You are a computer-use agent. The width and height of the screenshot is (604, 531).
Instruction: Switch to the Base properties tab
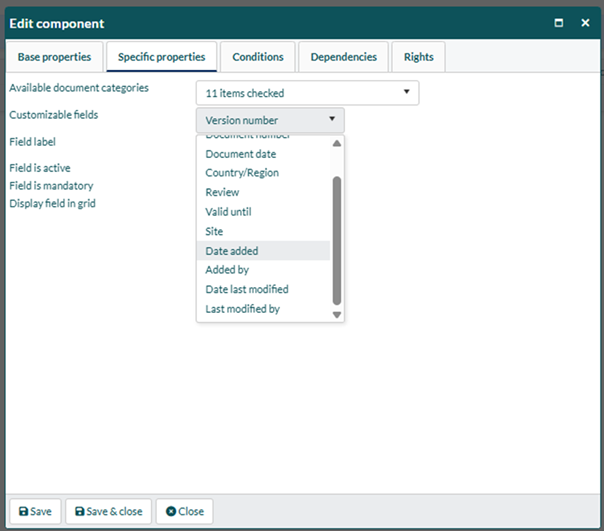coord(54,57)
